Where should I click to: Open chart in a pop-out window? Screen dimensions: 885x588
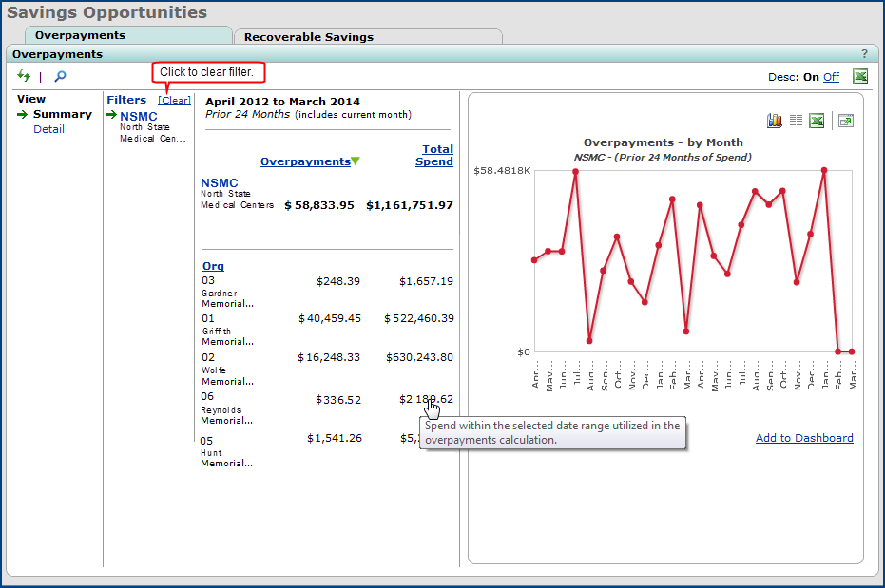(845, 121)
